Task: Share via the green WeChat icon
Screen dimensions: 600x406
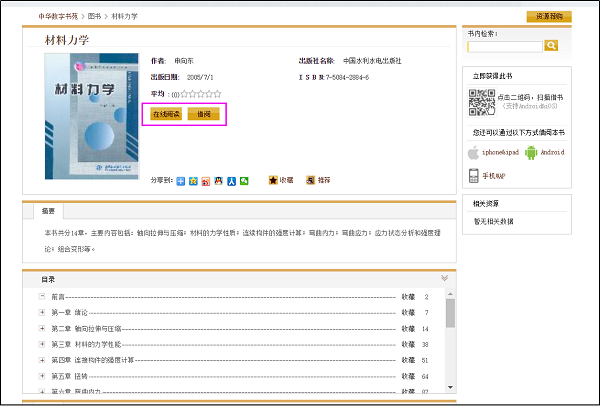Action: click(x=243, y=181)
